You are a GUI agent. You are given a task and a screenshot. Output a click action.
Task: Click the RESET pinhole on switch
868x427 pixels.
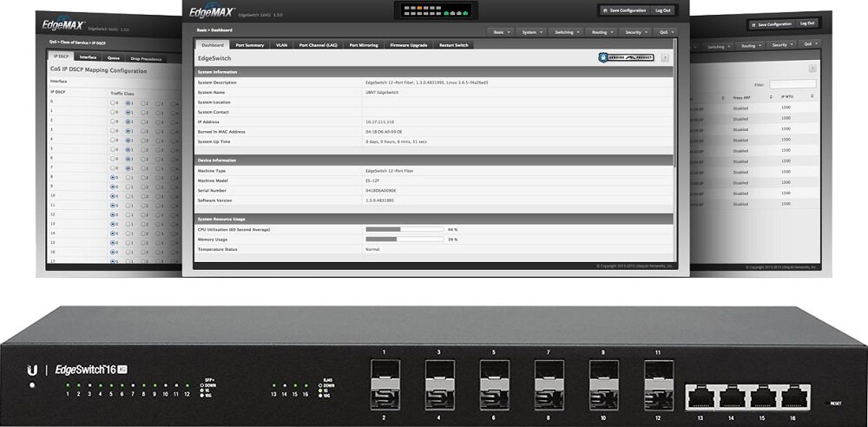826,404
